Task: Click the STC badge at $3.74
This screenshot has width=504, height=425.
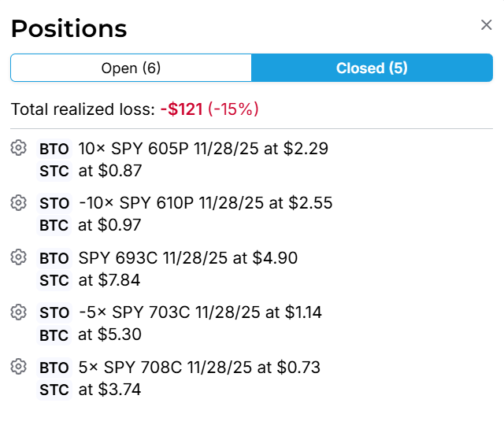Action: 54,389
